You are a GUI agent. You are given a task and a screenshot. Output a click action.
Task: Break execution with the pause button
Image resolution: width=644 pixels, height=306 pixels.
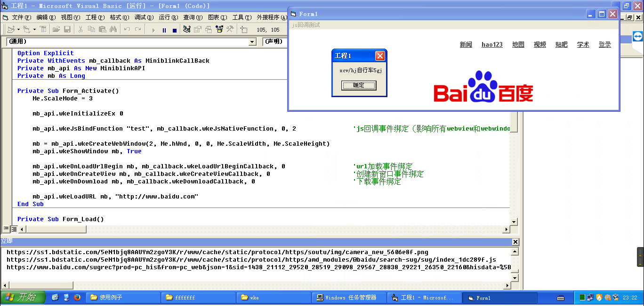pyautogui.click(x=164, y=30)
